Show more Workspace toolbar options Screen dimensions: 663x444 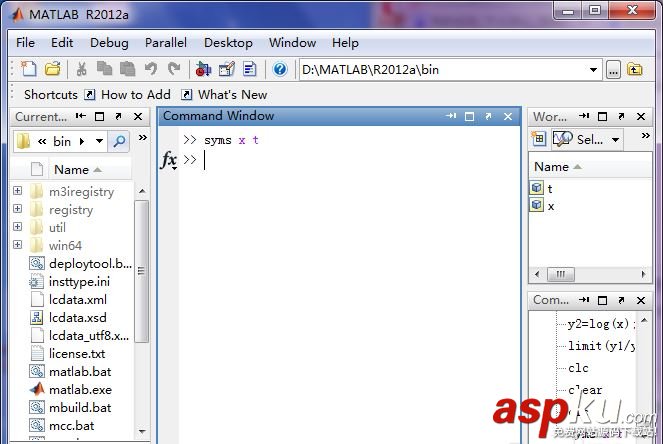[x=645, y=136]
